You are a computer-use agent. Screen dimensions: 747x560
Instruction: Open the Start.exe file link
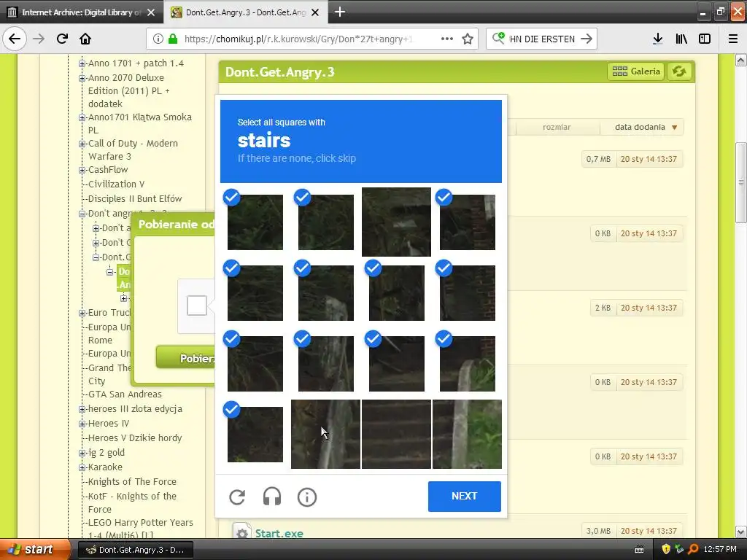[279, 533]
